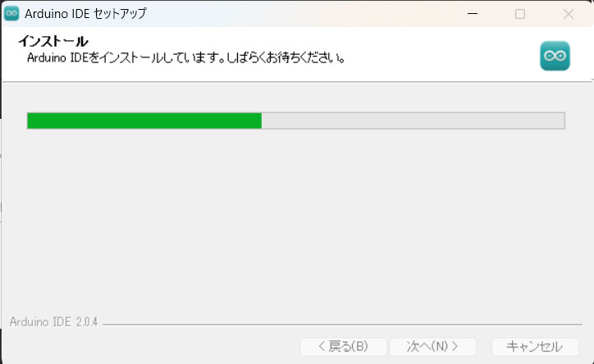Click the Arduino IDE セットアップ title text
The width and height of the screenshot is (594, 364).
pyautogui.click(x=85, y=14)
